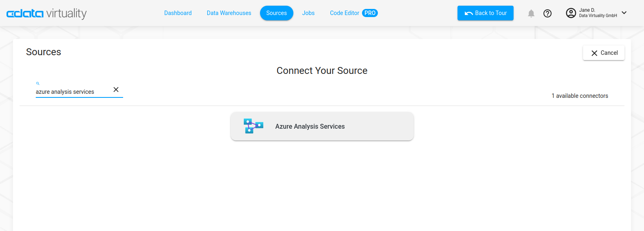644x231 pixels.
Task: Click the Back to Tour button
Action: [x=485, y=13]
